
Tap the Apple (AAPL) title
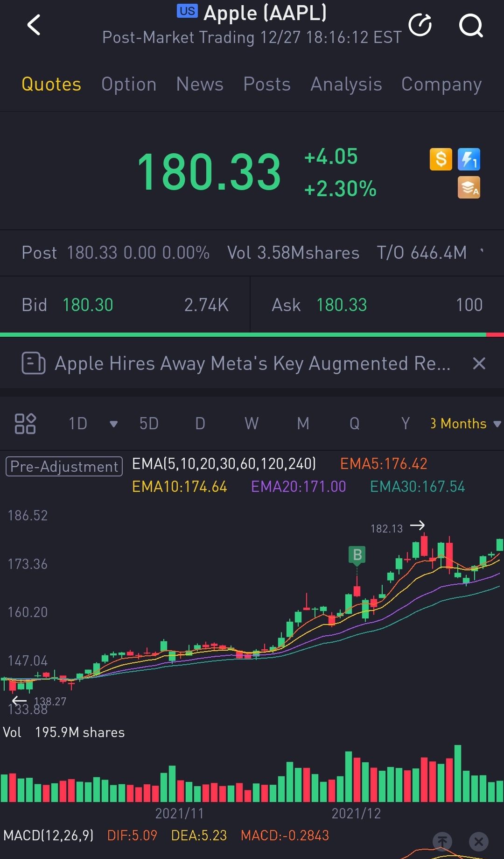coord(265,13)
